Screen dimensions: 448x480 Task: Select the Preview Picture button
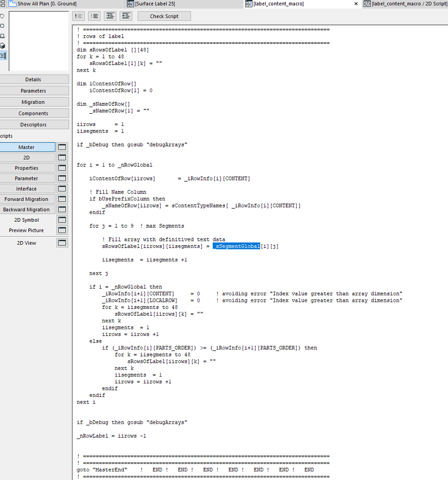pos(27,231)
